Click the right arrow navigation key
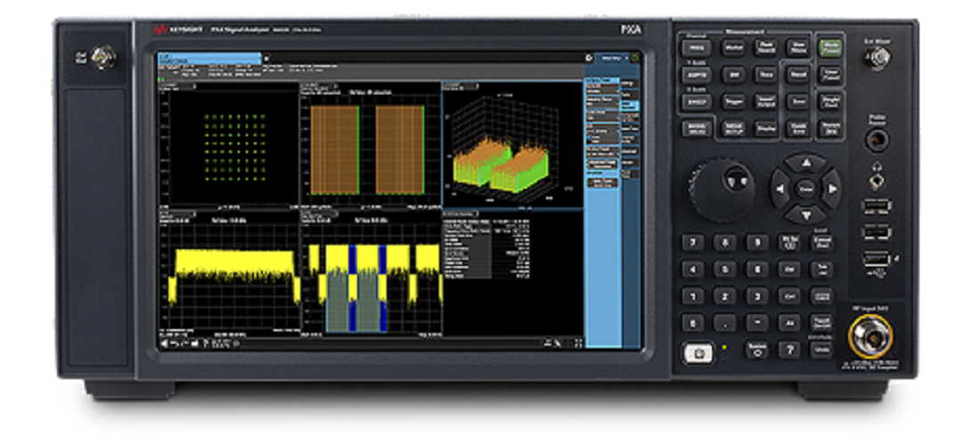980x438 pixels. [831, 189]
